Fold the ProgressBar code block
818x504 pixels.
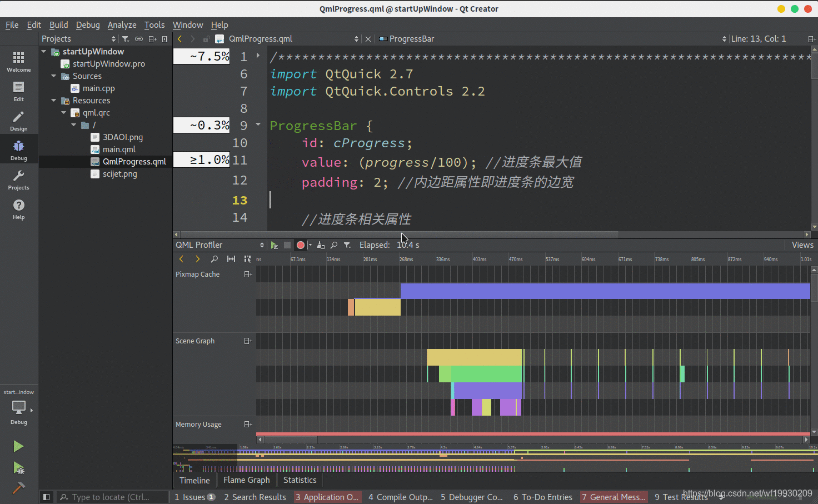pyautogui.click(x=258, y=124)
